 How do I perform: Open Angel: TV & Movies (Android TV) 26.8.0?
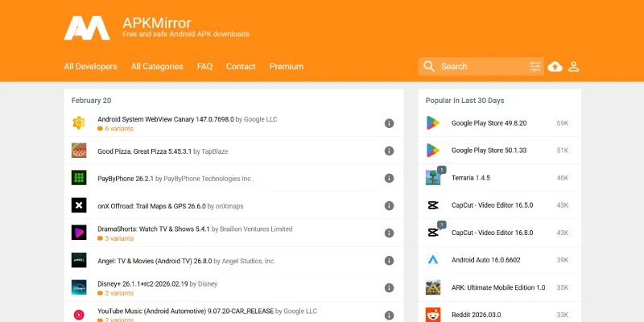pyautogui.click(x=155, y=261)
